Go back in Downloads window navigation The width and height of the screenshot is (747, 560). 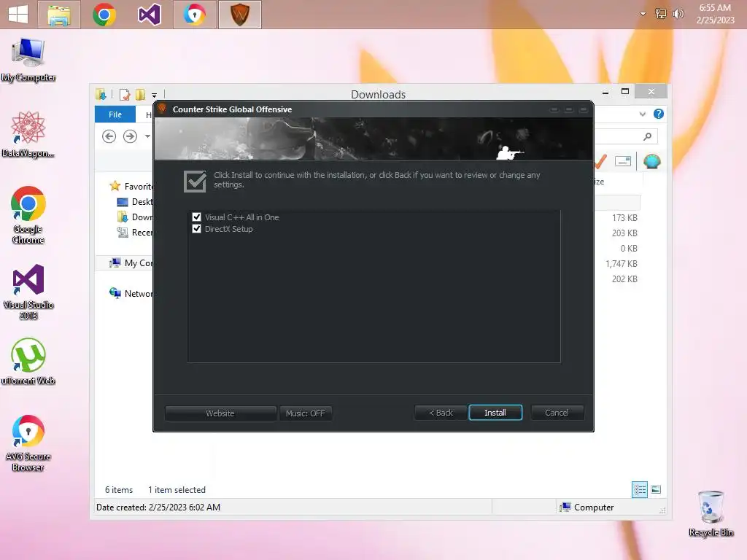[x=109, y=136]
